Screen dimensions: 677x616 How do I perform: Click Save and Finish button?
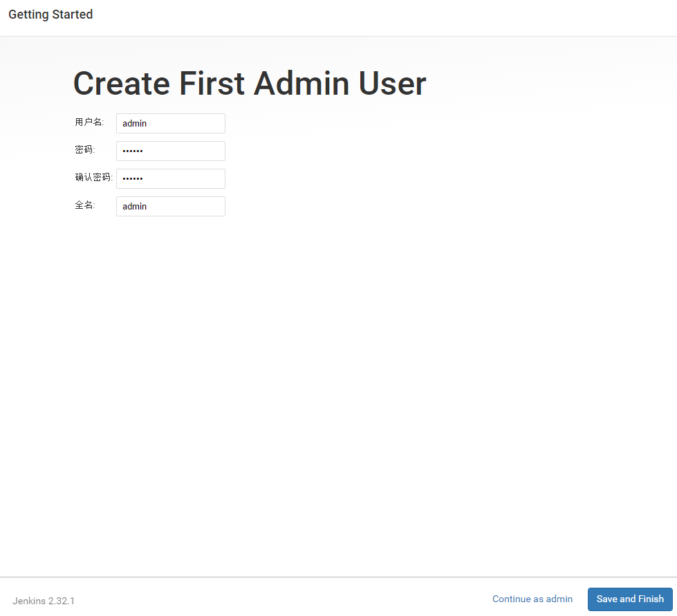coord(630,599)
